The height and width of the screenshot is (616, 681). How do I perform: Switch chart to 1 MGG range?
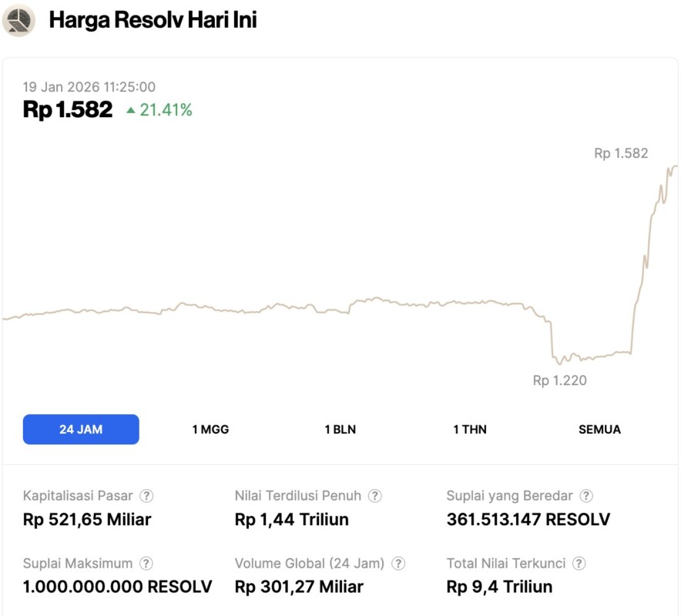[210, 430]
